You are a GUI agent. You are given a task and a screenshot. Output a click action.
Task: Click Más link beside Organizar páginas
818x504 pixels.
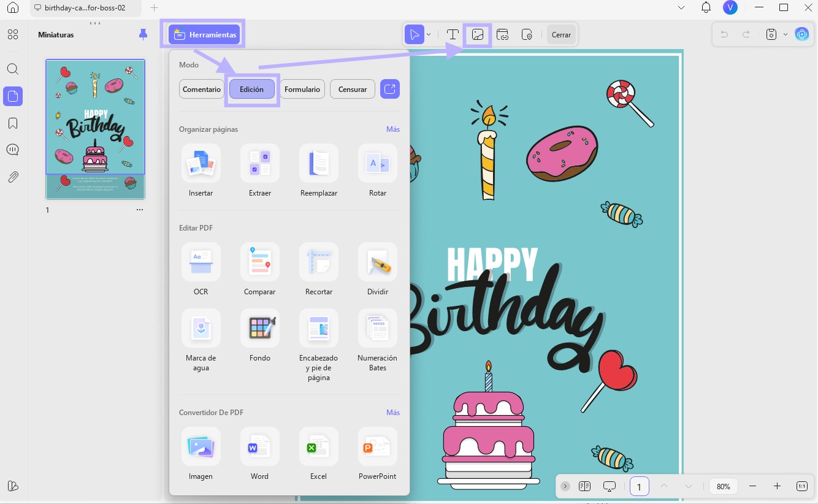point(393,129)
